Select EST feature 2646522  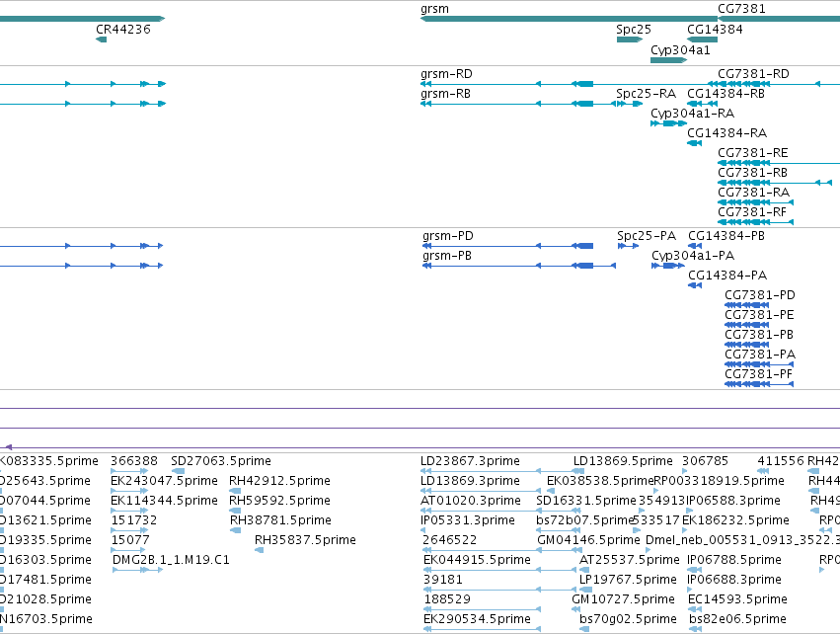(x=449, y=540)
